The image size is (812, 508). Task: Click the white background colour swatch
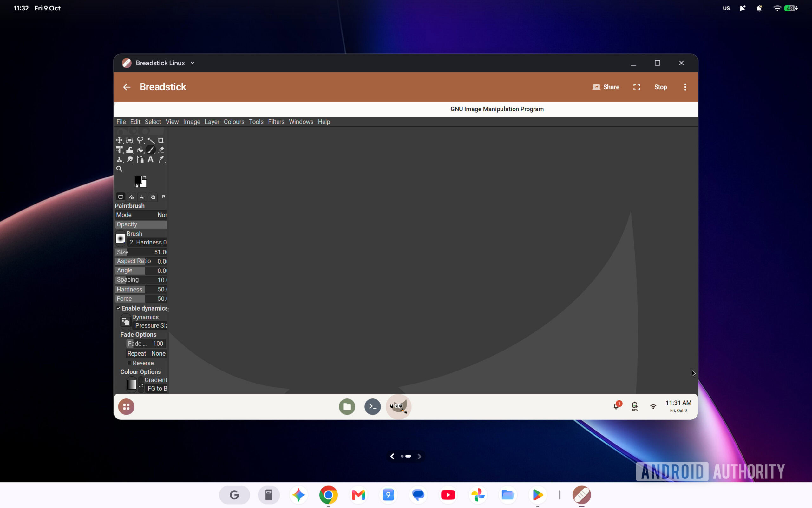pos(144,184)
